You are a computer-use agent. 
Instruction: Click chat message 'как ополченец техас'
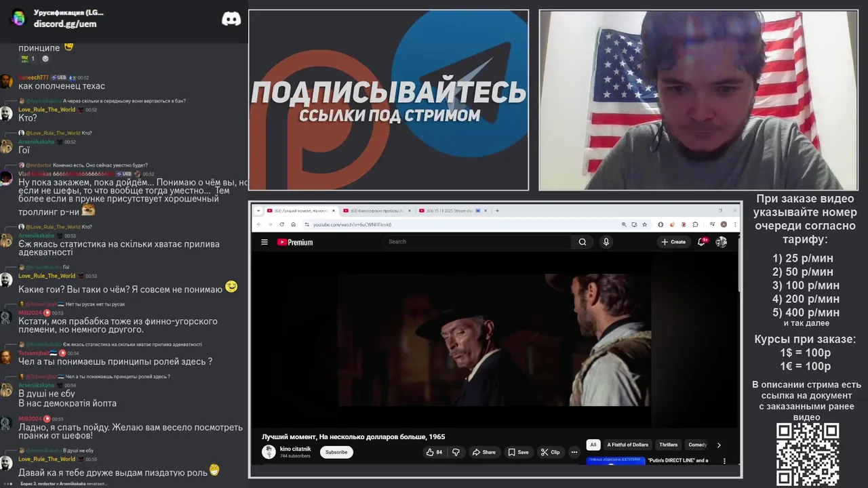click(x=62, y=86)
